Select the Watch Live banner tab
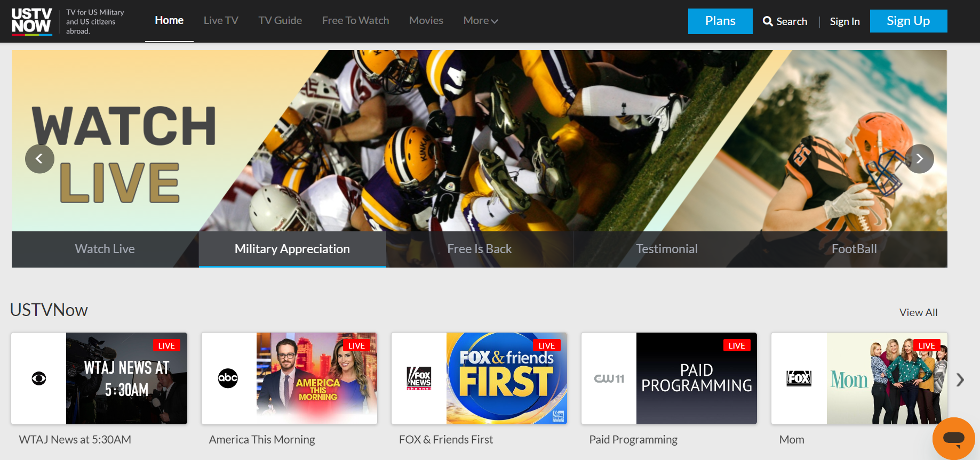980x460 pixels. point(105,249)
